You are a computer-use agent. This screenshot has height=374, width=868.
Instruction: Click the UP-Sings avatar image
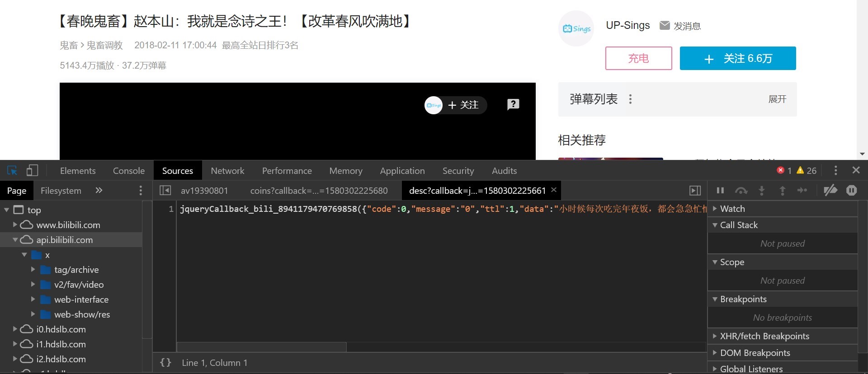[576, 28]
